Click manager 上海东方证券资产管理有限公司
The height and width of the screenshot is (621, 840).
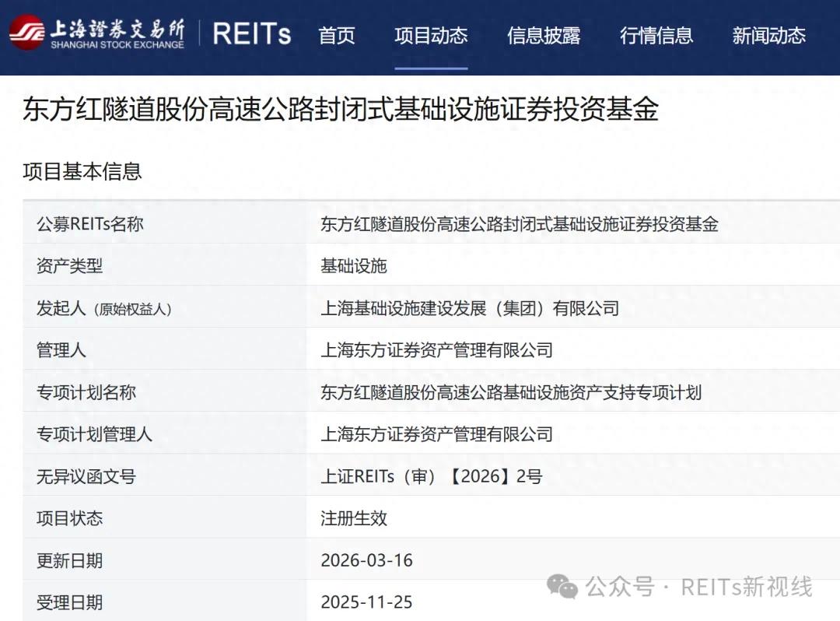[437, 350]
